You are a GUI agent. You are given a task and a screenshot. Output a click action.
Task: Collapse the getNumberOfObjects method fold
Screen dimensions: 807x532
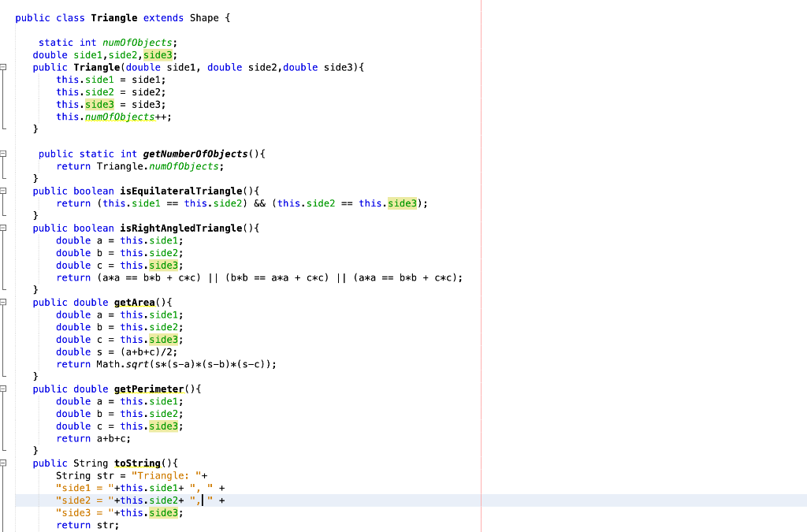[3, 154]
